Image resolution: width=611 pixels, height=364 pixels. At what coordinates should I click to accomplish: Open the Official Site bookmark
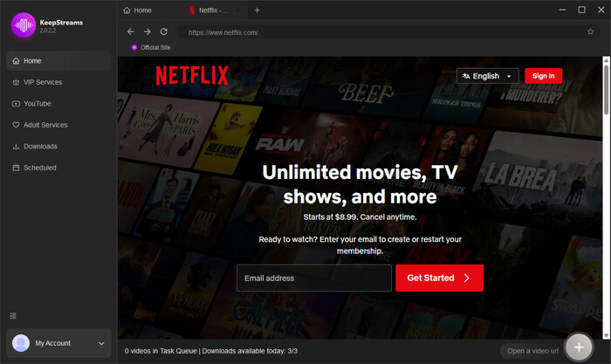pos(151,47)
